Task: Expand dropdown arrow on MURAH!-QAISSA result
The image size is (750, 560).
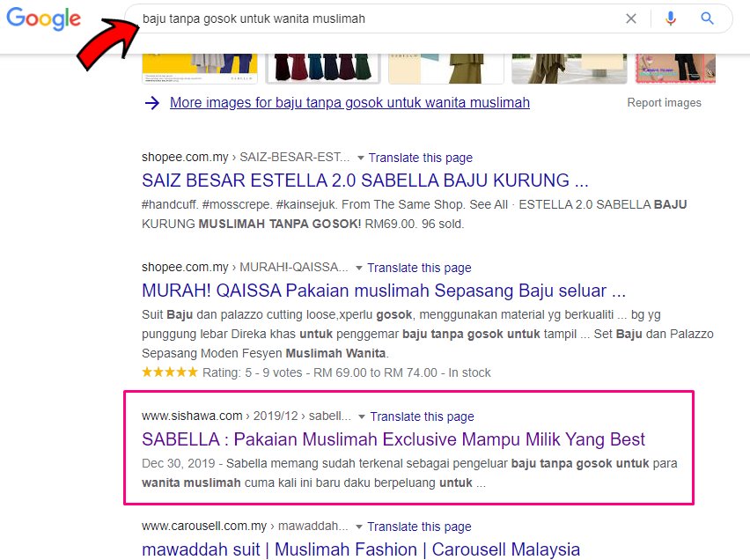Action: 359,268
